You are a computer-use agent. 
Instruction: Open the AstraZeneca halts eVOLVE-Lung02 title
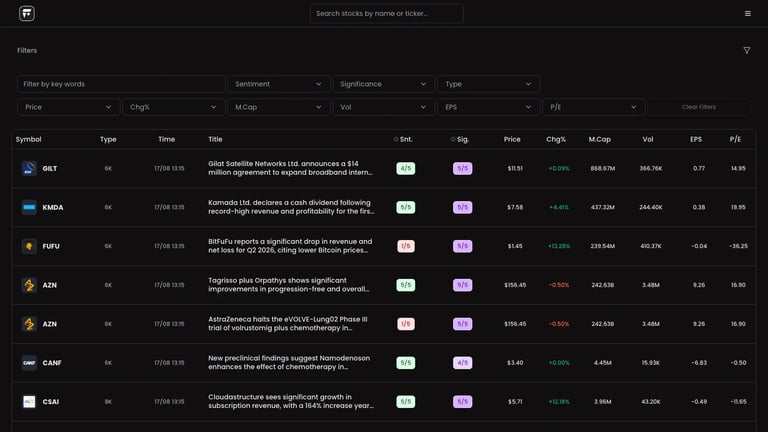point(288,324)
